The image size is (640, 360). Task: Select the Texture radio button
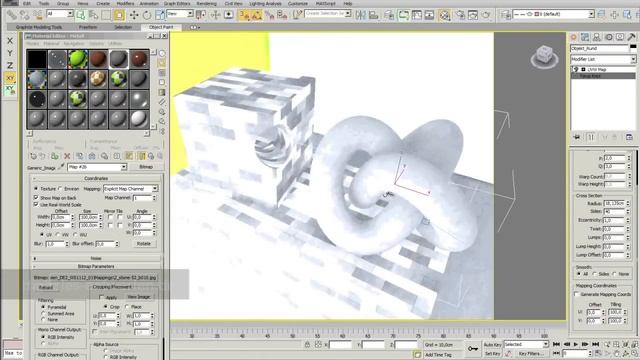[36, 189]
